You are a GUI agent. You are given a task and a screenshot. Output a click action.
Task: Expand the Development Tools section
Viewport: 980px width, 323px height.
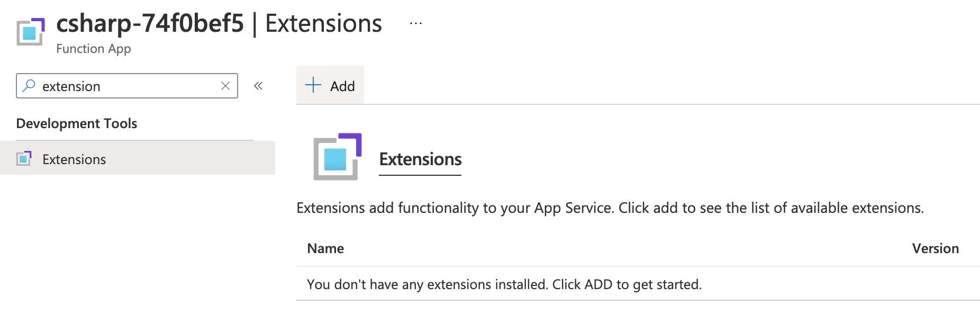(77, 123)
